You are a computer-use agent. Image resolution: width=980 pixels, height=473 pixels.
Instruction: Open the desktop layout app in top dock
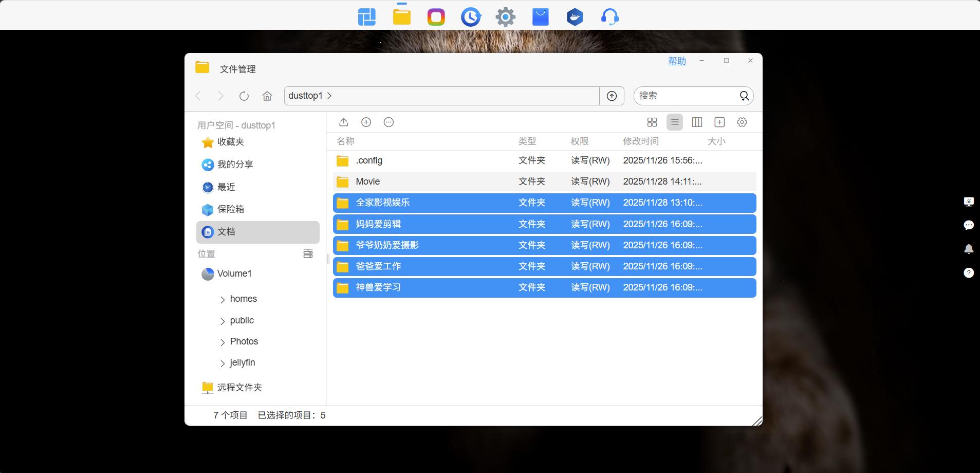[x=367, y=17]
